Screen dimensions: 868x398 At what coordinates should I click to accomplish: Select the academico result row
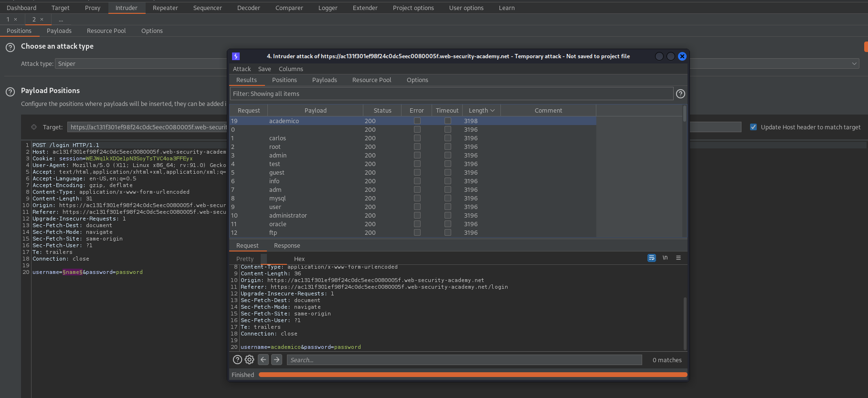coord(413,121)
